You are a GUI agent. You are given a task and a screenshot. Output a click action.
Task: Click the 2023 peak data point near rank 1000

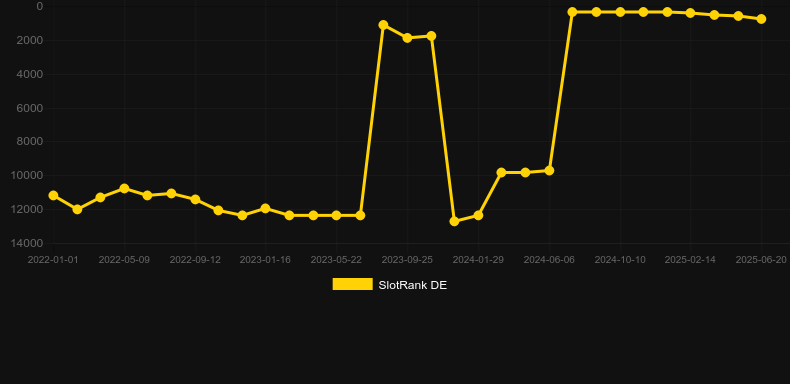[383, 25]
